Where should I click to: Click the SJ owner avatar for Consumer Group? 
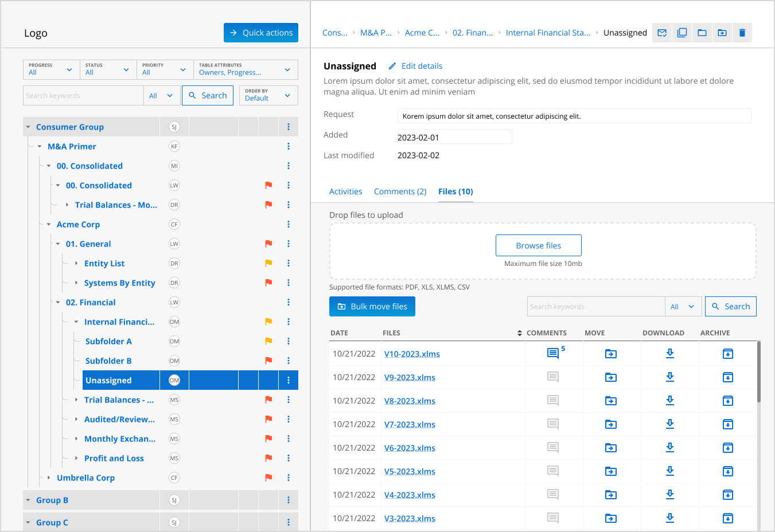coord(174,127)
